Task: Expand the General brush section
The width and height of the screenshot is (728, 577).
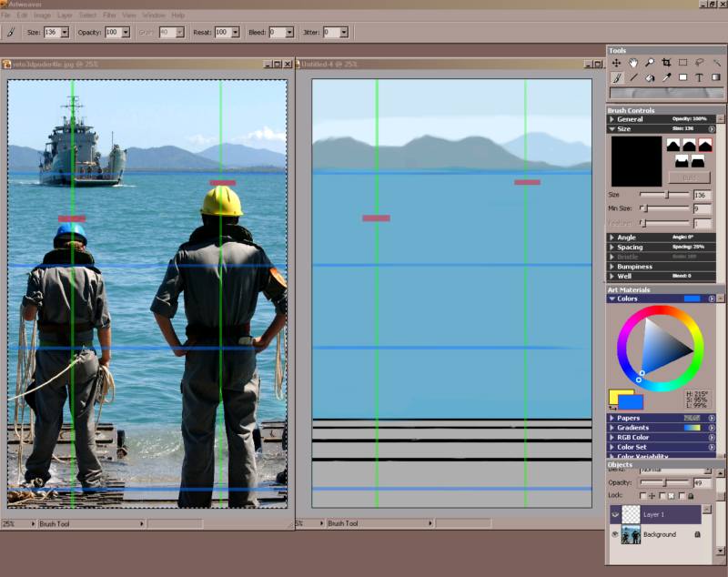Action: (612, 119)
